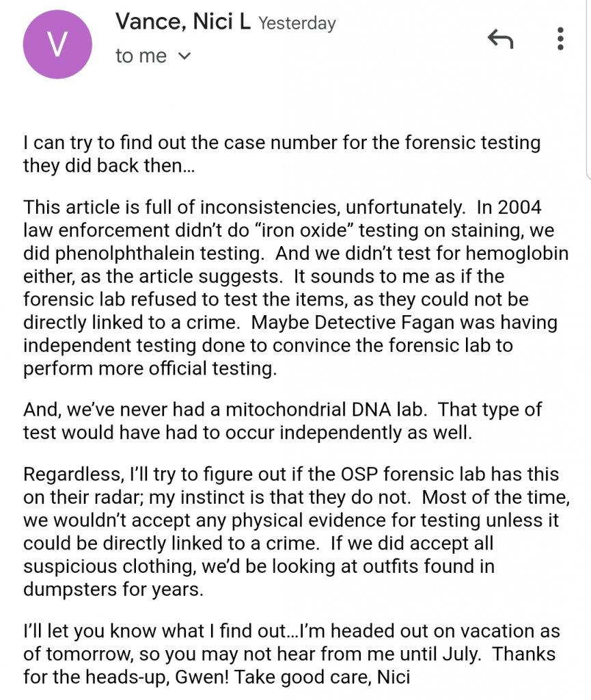
Task: Tap the "to me" recipient label
Action: pos(141,56)
